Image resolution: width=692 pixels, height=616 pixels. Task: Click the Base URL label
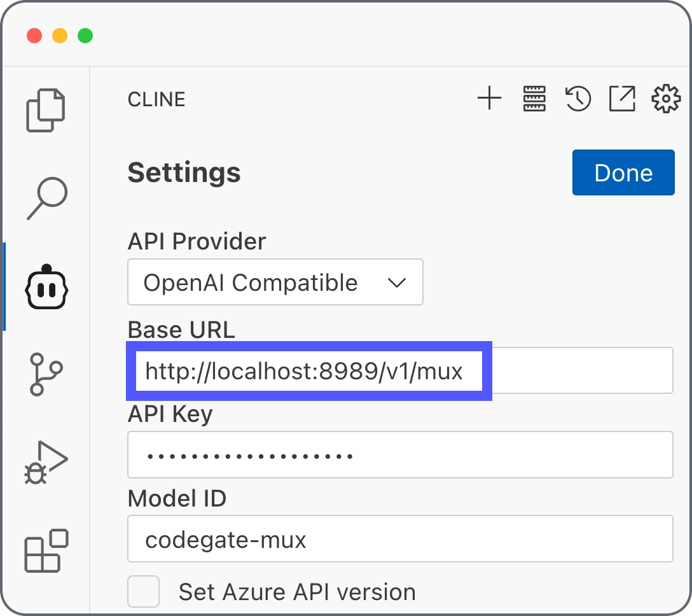(181, 330)
